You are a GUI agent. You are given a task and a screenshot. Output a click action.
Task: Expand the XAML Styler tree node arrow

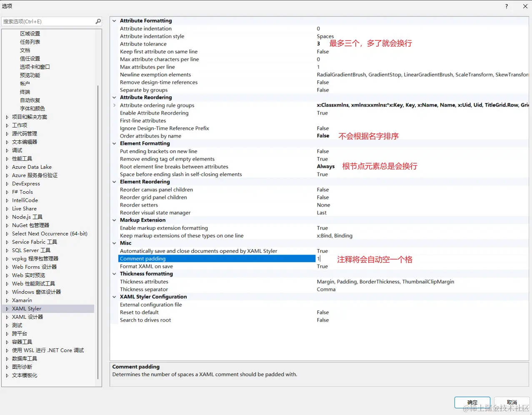click(x=7, y=309)
